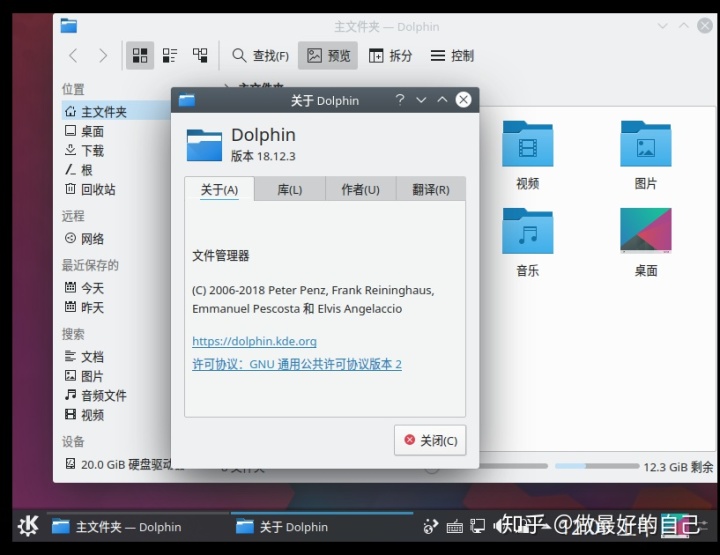Viewport: 720px width, 555px height.
Task: Close the 关于 Dolphin dialog with X
Action: pyautogui.click(x=463, y=100)
